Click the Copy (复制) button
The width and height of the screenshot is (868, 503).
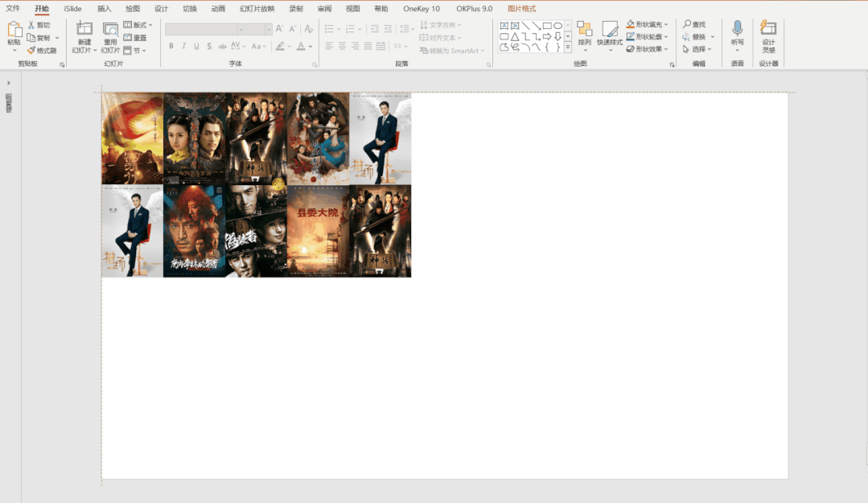39,38
